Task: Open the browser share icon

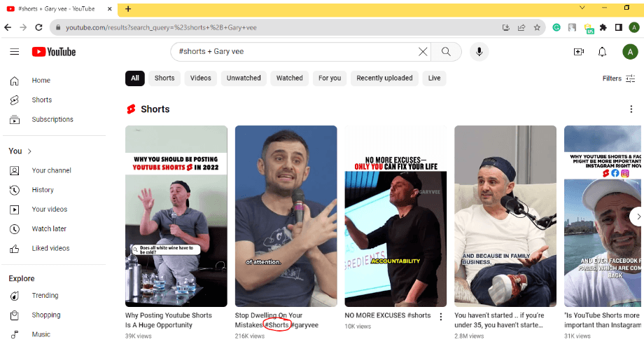Action: (x=521, y=27)
